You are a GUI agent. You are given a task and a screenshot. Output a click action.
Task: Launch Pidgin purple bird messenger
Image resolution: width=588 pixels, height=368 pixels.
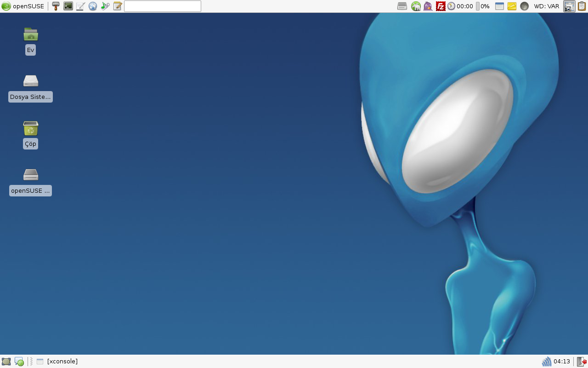pos(428,6)
